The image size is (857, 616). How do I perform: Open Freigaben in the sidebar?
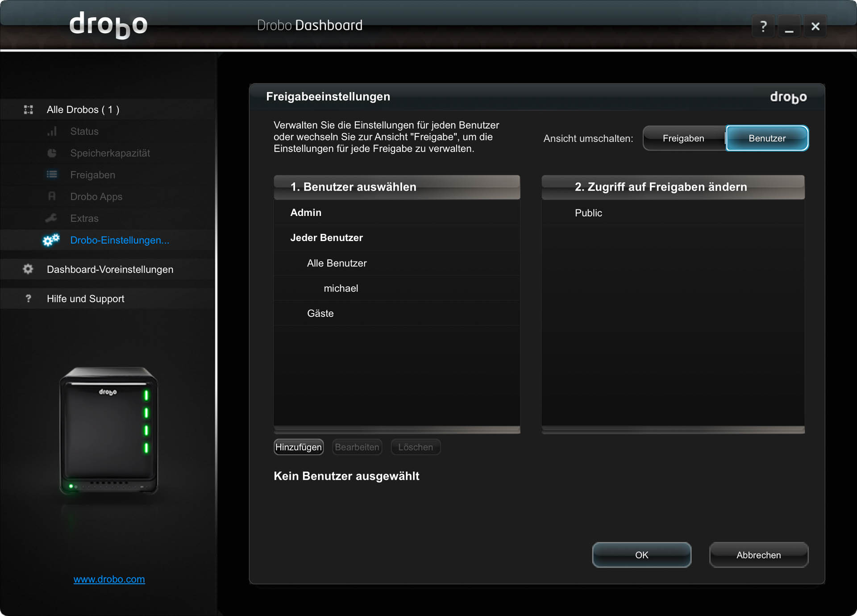pyautogui.click(x=93, y=175)
